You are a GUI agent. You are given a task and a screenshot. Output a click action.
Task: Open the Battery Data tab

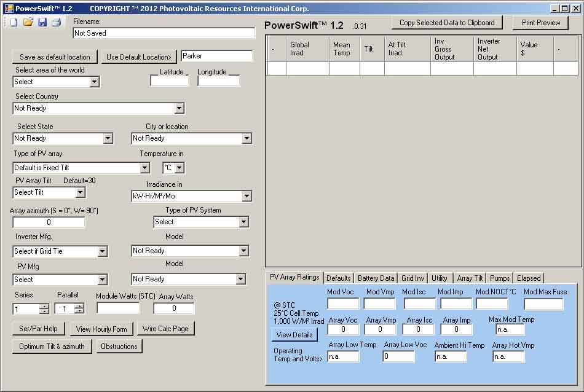(x=376, y=278)
